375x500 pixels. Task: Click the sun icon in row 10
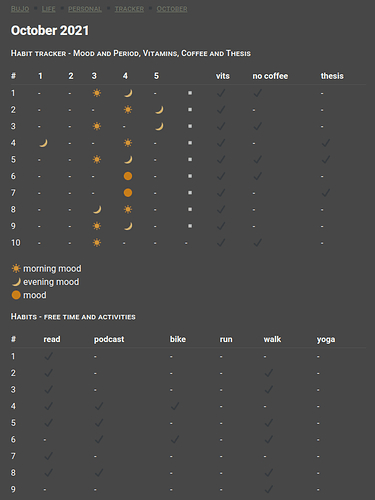point(97,243)
